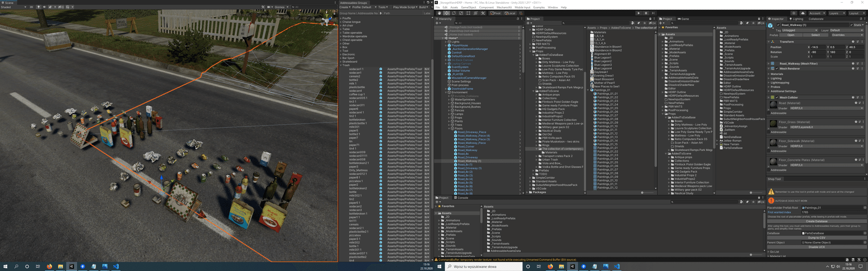This screenshot has width=868, height=271.
Task: Click the Create Database button
Action: [816, 221]
